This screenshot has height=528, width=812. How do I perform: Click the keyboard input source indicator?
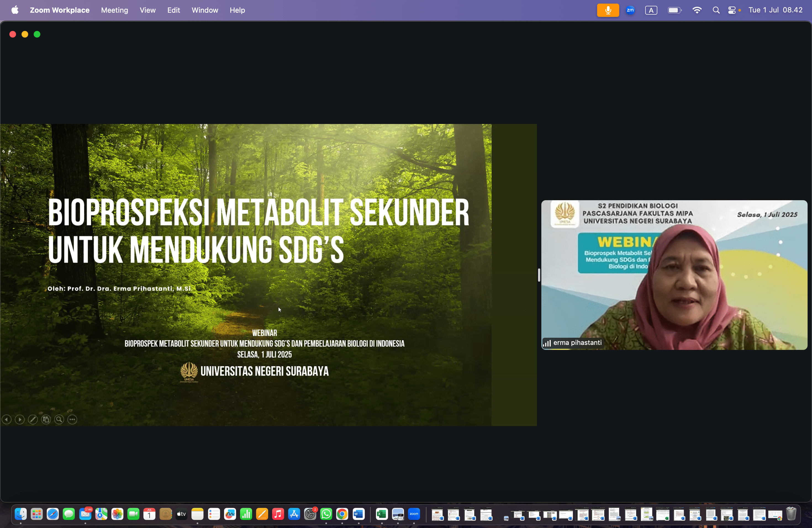coord(651,10)
